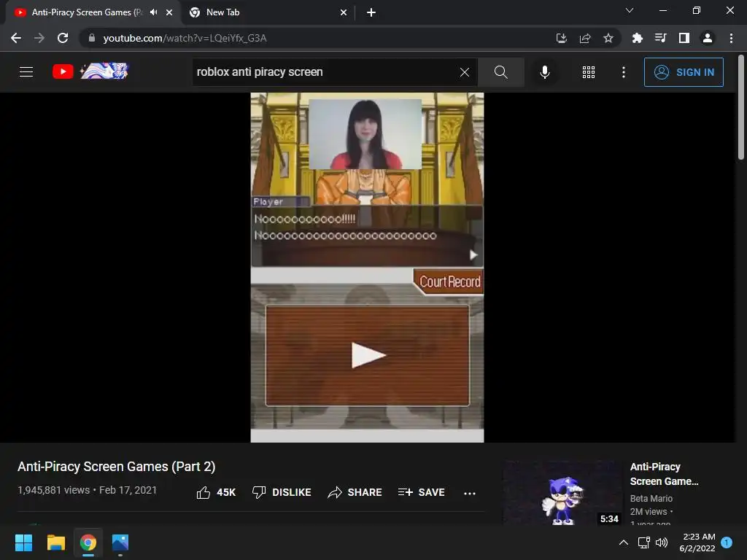Open Chrome three-dot main menu
Image resolution: width=747 pixels, height=560 pixels.
tap(731, 38)
